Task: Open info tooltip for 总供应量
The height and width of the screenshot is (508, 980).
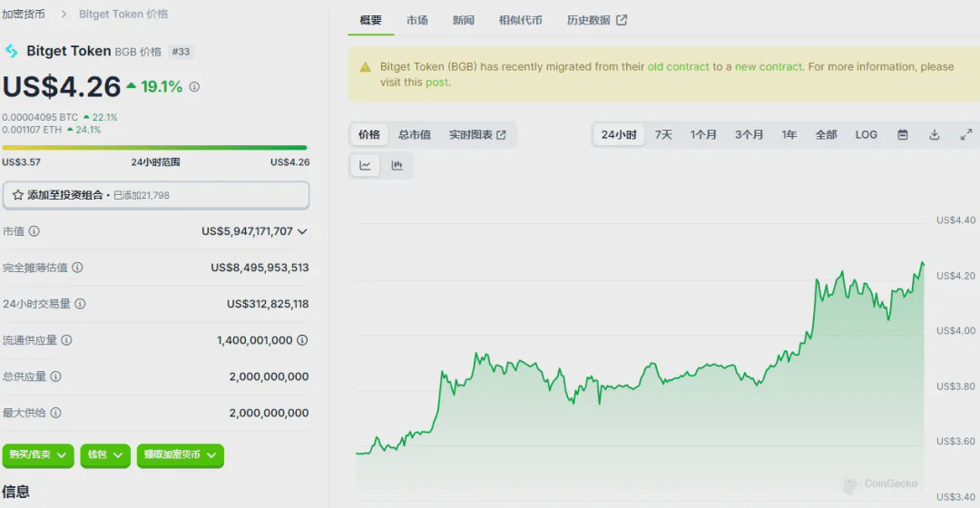Action: [x=55, y=376]
